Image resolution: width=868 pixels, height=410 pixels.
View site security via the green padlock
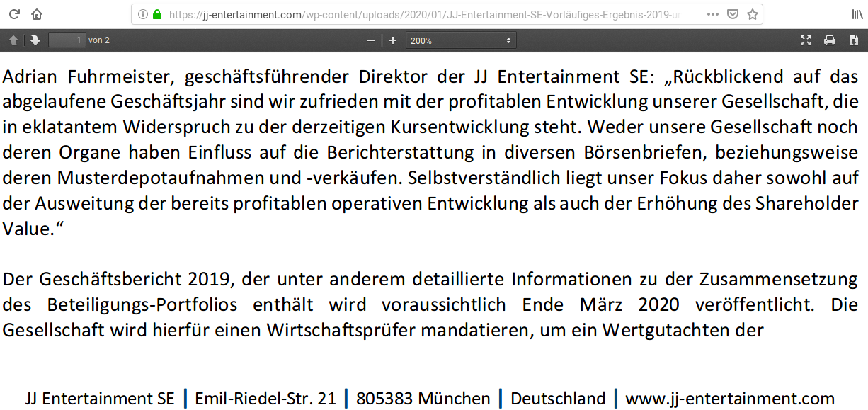pyautogui.click(x=156, y=13)
